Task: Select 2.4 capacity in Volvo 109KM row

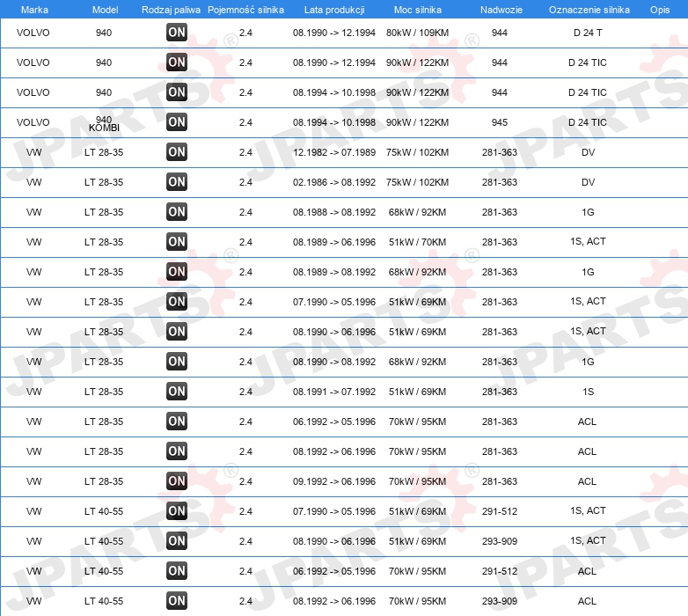Action: tap(245, 33)
